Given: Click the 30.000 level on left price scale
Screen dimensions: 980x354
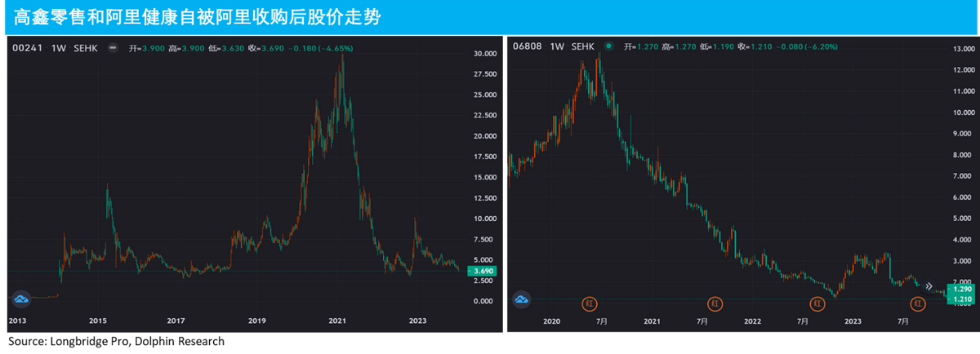Looking at the screenshot, I should point(485,54).
